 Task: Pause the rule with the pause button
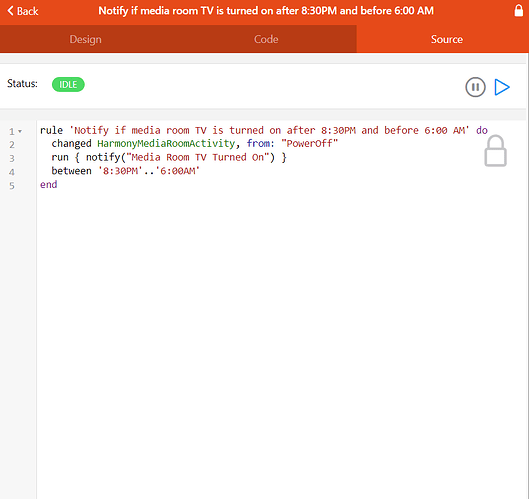click(475, 87)
